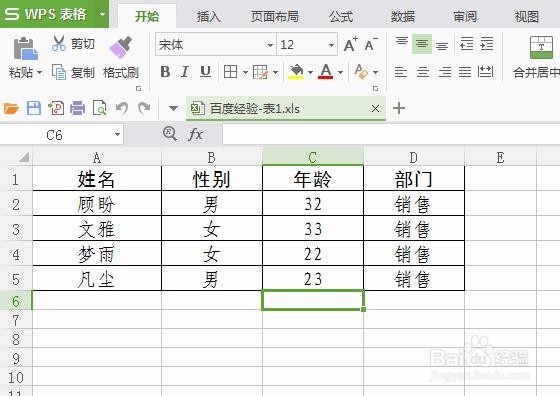Apply justify alignment
560x396 pixels.
(x=465, y=72)
